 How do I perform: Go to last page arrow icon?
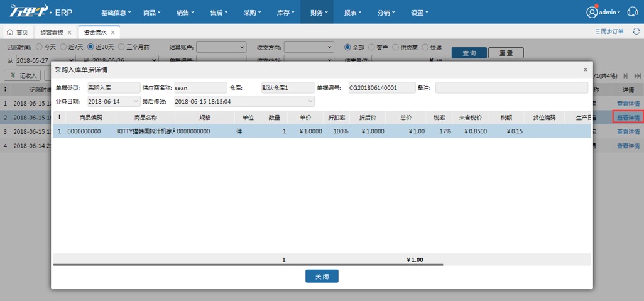point(638,75)
